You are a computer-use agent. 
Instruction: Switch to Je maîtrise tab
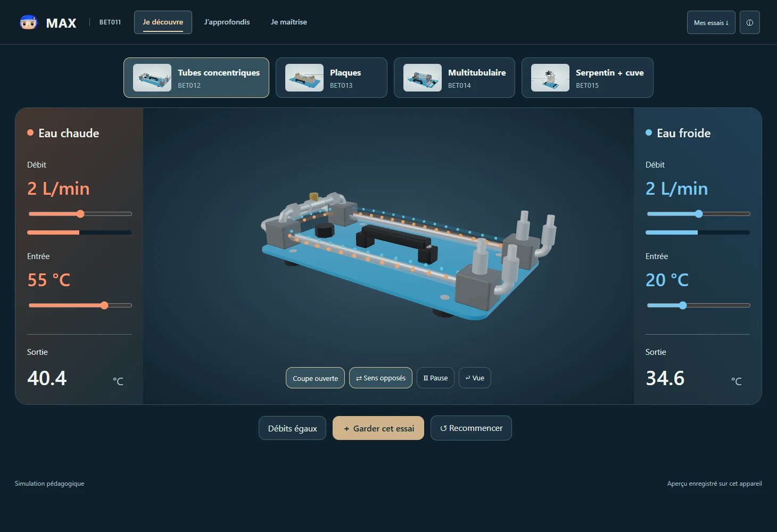click(x=289, y=22)
